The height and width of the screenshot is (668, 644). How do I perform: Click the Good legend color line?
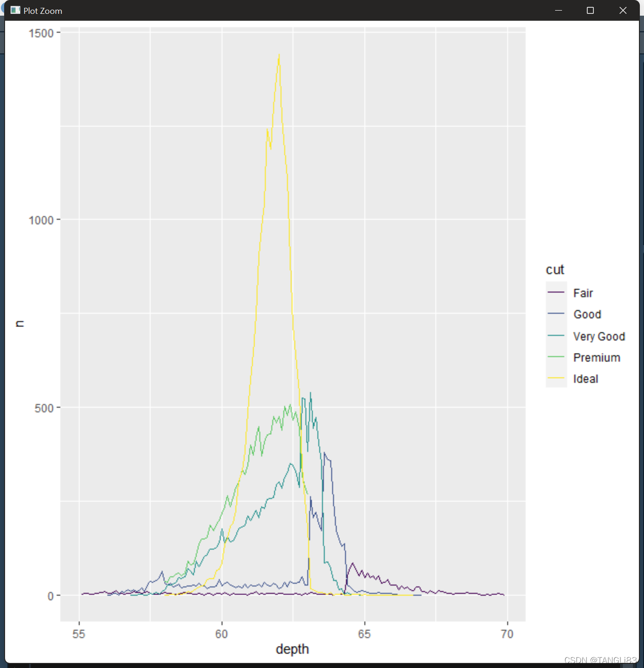(556, 314)
